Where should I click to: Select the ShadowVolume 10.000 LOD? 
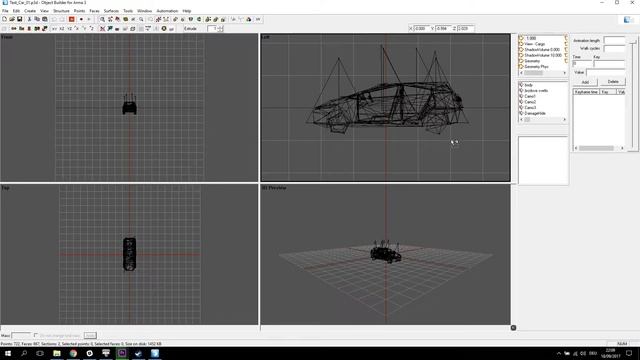[x=542, y=55]
